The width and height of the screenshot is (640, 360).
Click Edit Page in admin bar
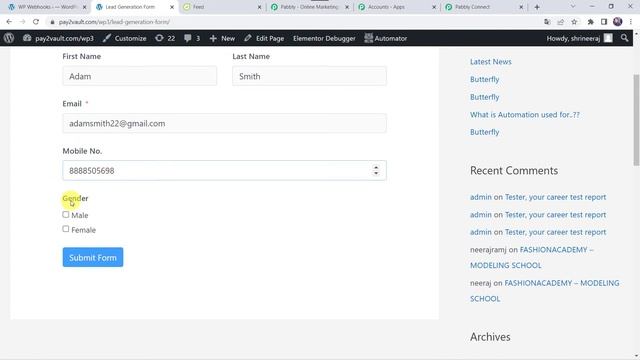pyautogui.click(x=264, y=38)
